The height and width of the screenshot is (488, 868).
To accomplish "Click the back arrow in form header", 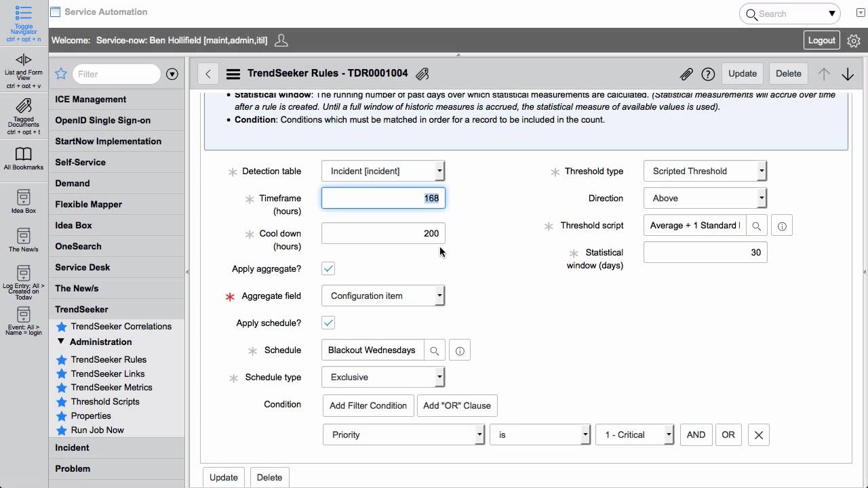I will coord(208,74).
